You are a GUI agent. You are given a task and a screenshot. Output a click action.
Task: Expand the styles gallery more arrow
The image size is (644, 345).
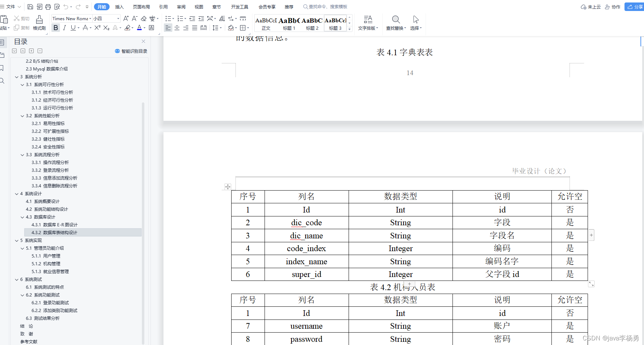349,29
